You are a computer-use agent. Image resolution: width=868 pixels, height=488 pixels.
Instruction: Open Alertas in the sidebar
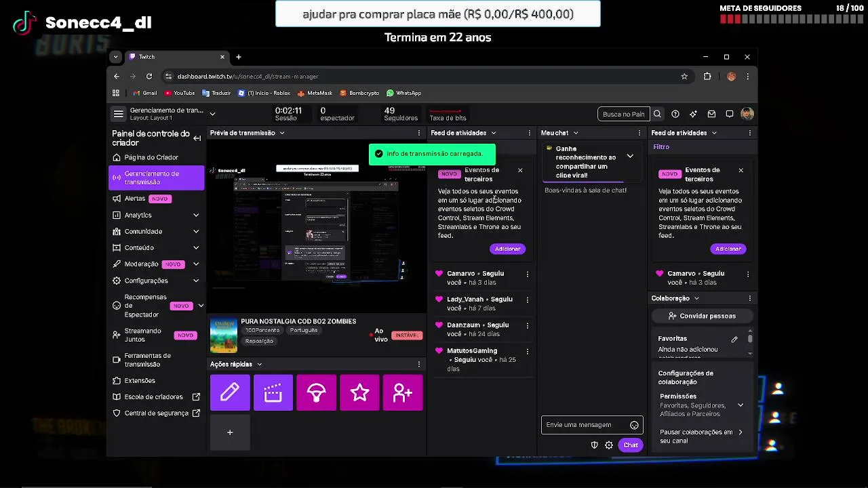coord(135,199)
